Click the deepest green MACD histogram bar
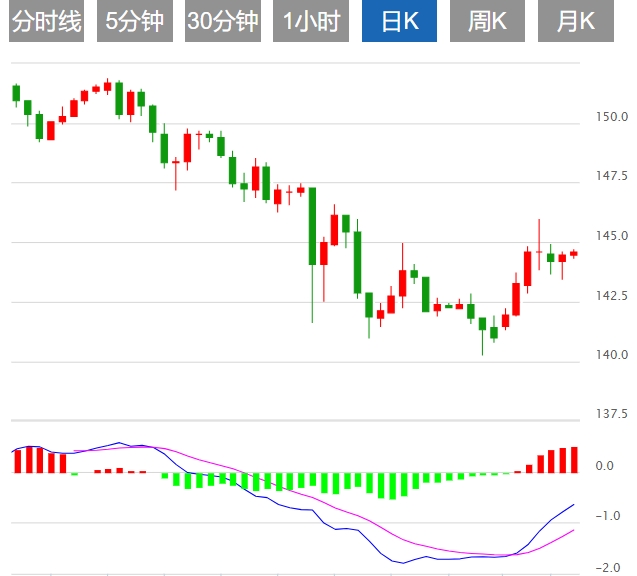This screenshot has height=576, width=637. [392, 485]
